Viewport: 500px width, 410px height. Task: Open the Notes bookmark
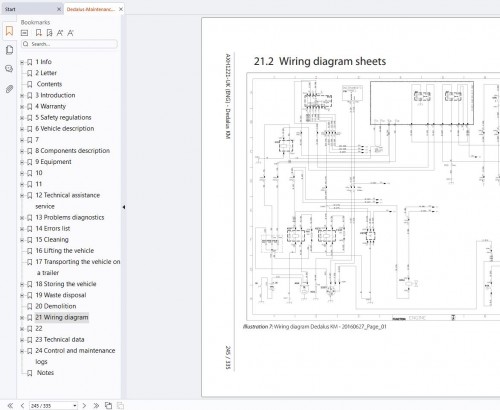click(x=45, y=373)
